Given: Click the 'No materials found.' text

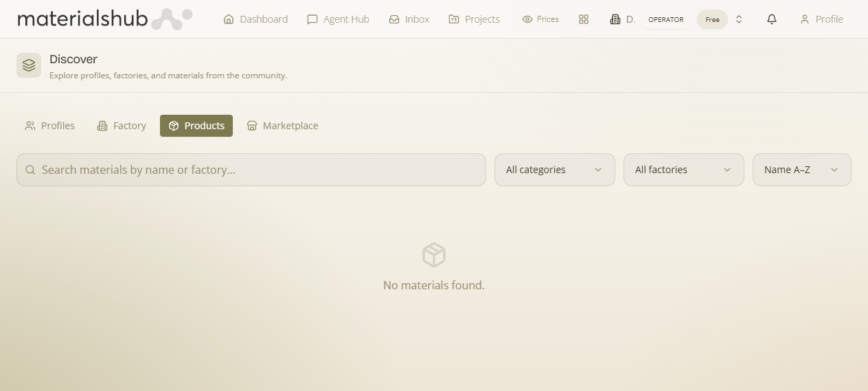Looking at the screenshot, I should (x=434, y=285).
